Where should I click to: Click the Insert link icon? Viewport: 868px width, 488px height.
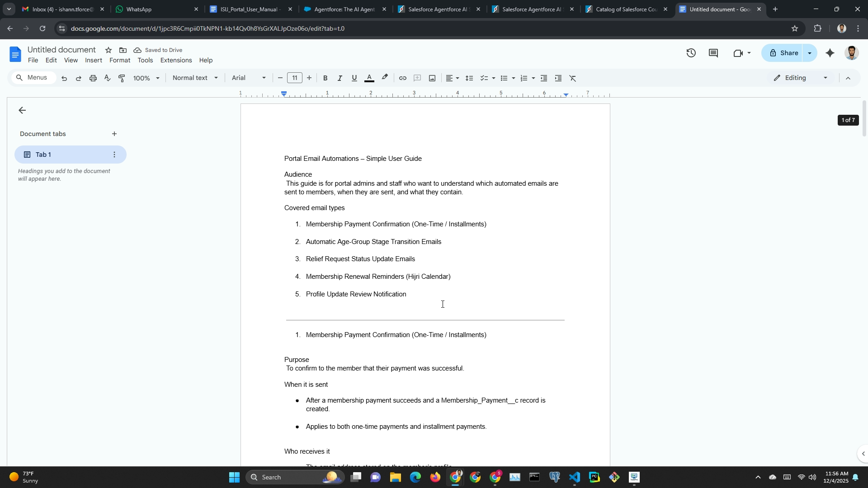coord(402,78)
